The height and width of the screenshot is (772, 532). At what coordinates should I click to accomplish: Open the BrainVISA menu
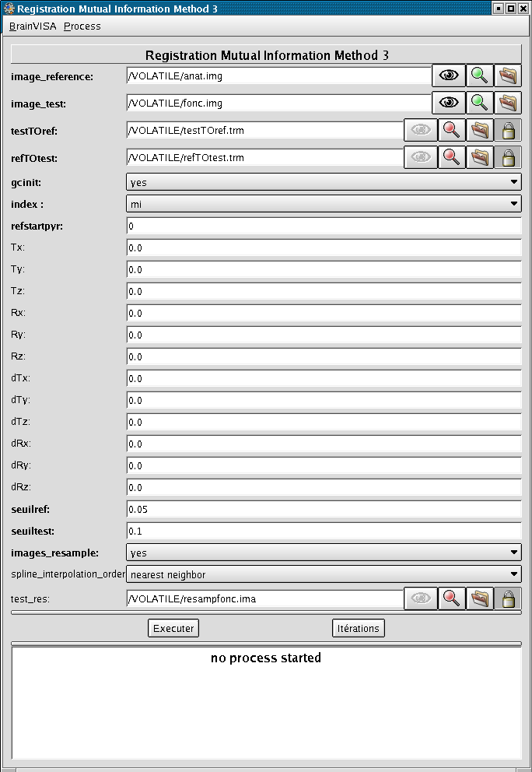click(x=33, y=26)
